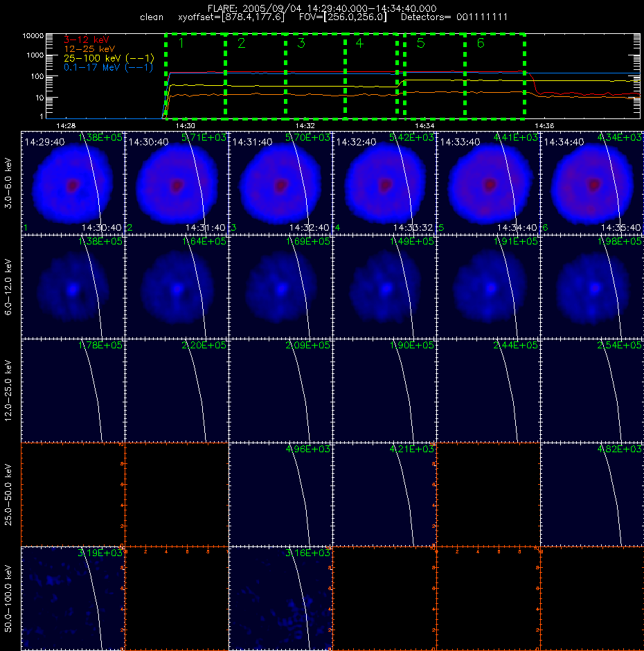
Task: Open the 50-100 keV panel labeled 3.16E+03
Action: (x=280, y=598)
